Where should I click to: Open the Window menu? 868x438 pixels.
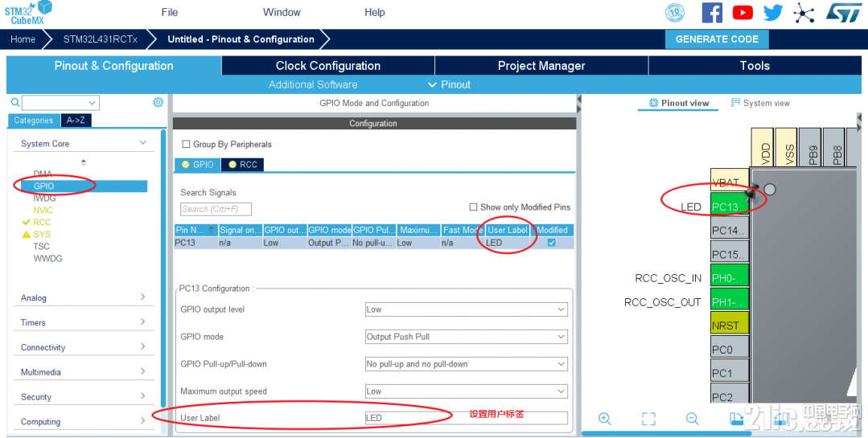[282, 12]
